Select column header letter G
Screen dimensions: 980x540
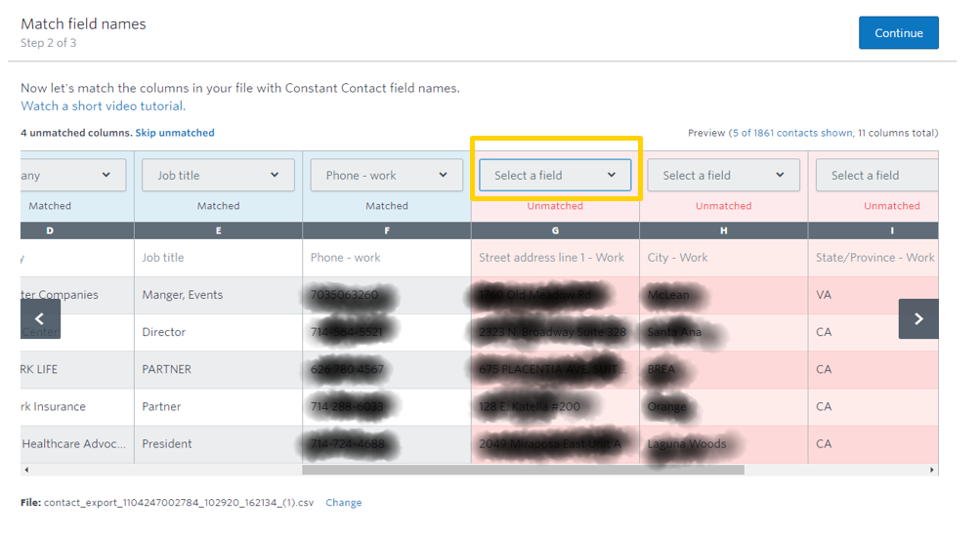tap(555, 230)
